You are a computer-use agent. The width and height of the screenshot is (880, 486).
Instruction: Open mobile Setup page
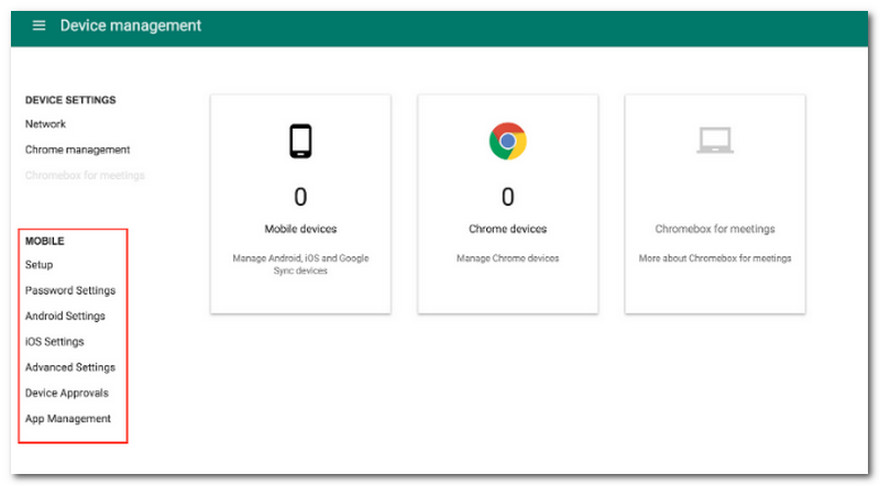coord(39,265)
